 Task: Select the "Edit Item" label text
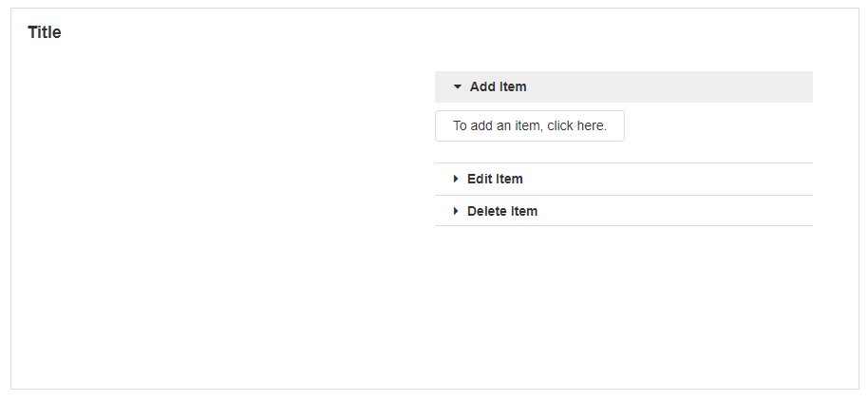pyautogui.click(x=495, y=179)
